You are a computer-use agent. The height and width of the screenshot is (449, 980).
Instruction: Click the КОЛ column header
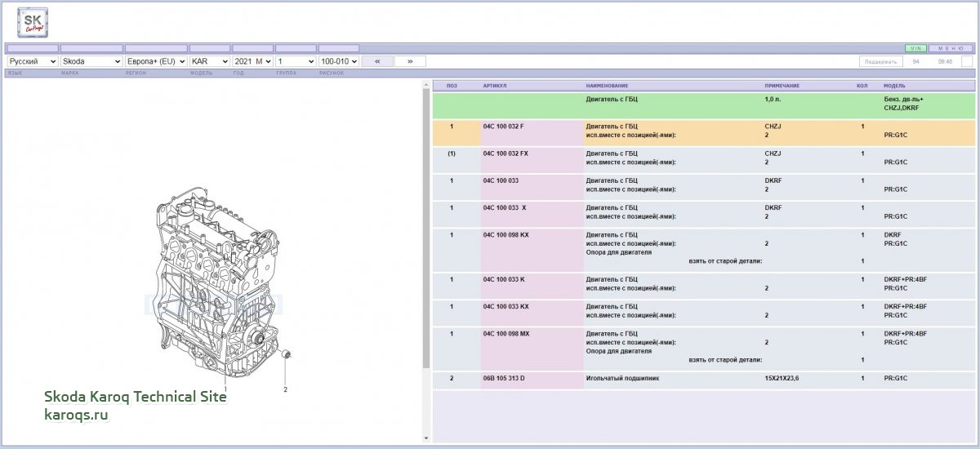862,86
